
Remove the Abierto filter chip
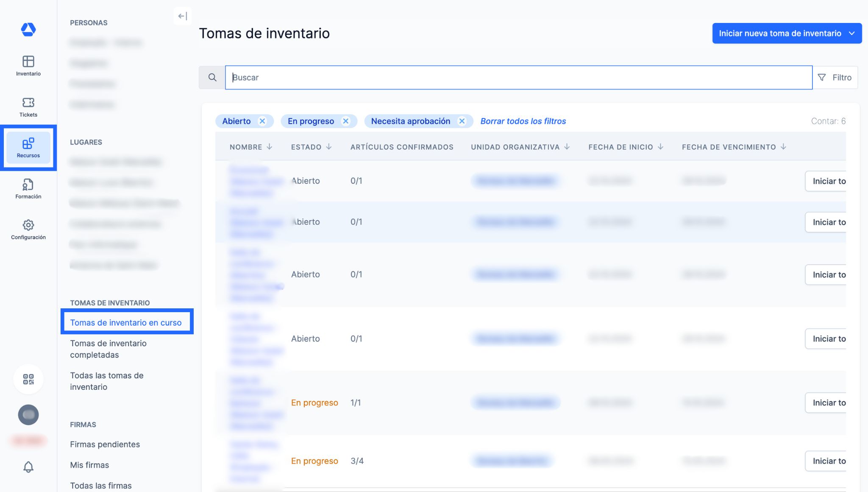coord(262,121)
